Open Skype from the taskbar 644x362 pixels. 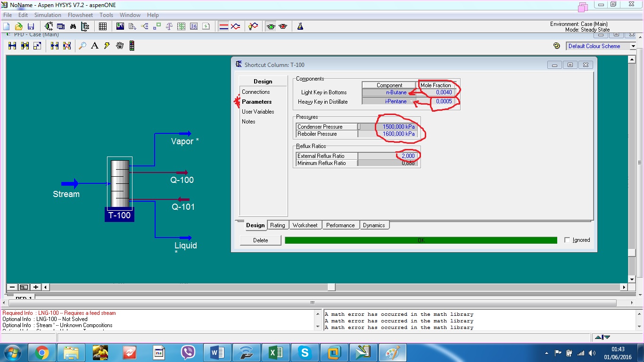tap(305, 353)
